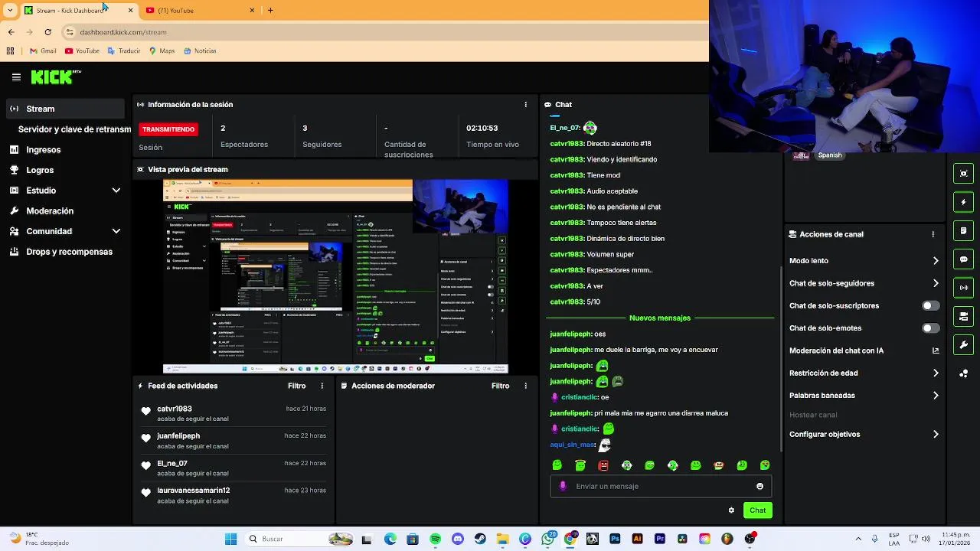This screenshot has width=980, height=551.
Task: Open Configurar objetivos settings
Action: click(x=864, y=435)
